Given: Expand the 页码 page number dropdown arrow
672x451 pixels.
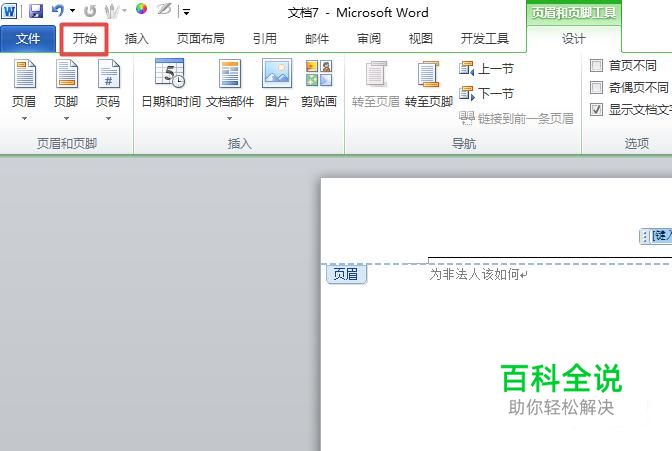Looking at the screenshot, I should point(108,118).
